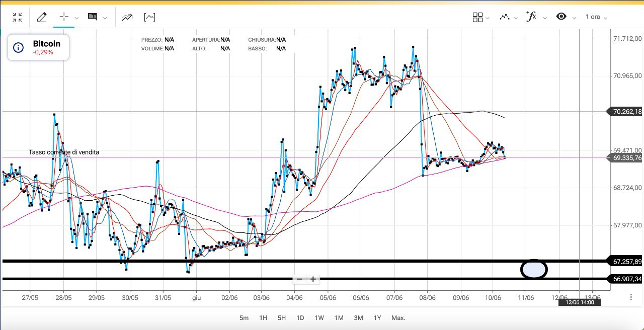This screenshot has width=644, height=330.
Task: Expand the crosshair tool options arrow
Action: tap(76, 18)
